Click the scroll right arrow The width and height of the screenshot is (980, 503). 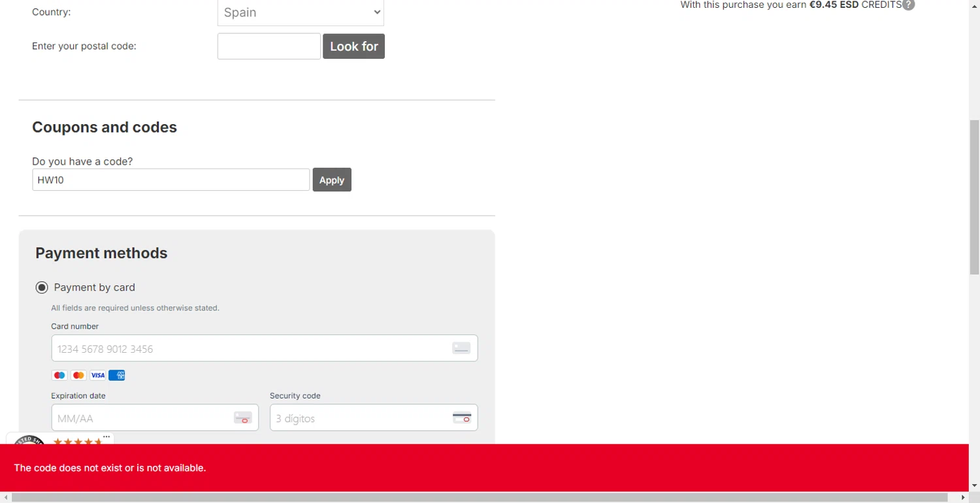[x=963, y=497]
